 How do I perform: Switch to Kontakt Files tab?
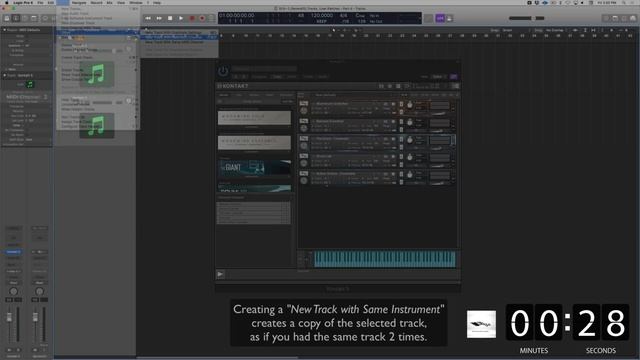coord(238,95)
